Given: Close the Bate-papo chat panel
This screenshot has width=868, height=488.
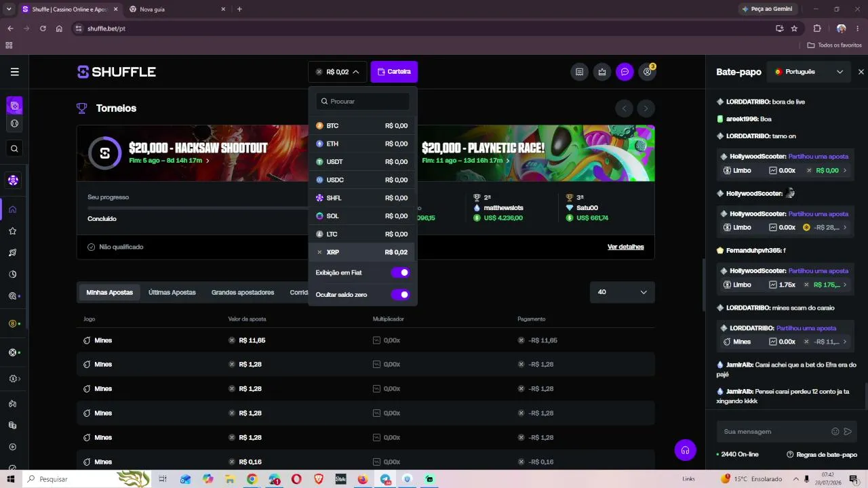Looking at the screenshot, I should pos(861,72).
